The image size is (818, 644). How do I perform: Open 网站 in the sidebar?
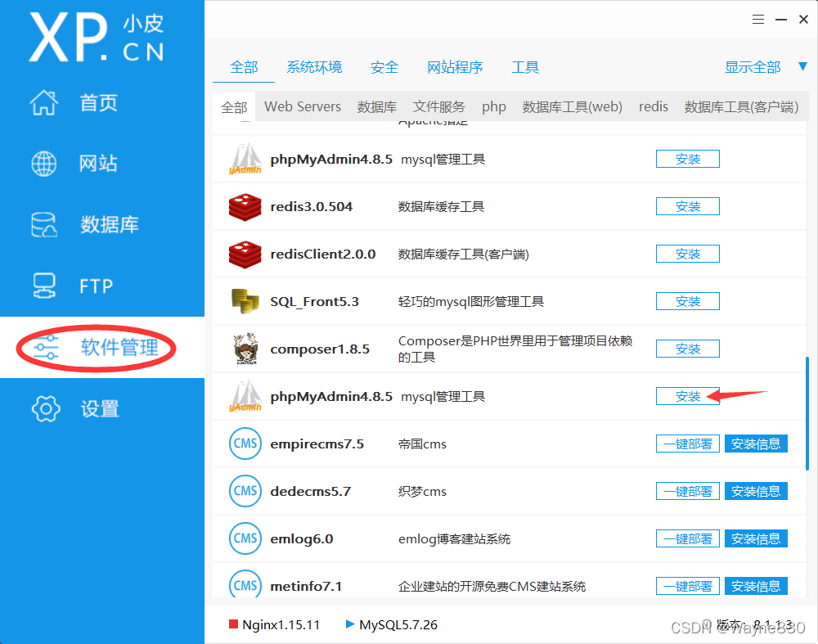coord(99,164)
